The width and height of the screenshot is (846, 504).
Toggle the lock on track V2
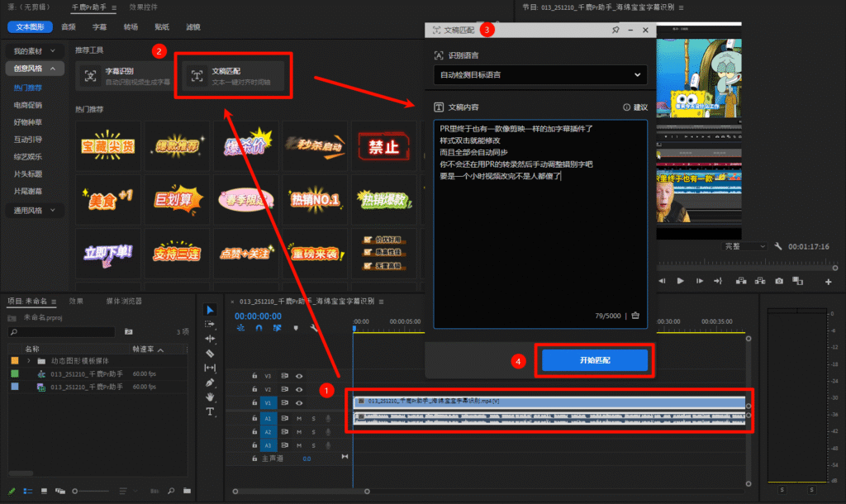click(254, 389)
